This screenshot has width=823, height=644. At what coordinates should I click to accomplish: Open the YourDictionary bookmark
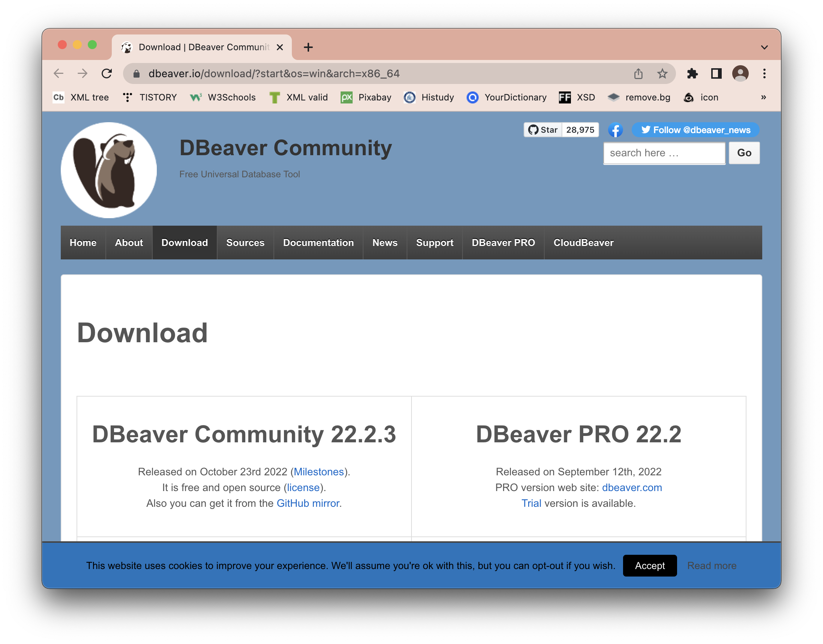[507, 97]
